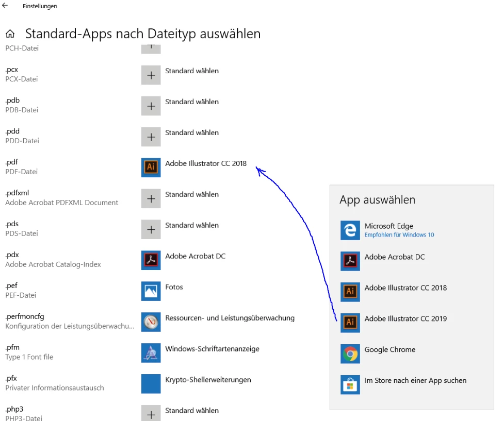Click Standard wählen for .pds
This screenshot has width=504, height=421.
coord(192,225)
